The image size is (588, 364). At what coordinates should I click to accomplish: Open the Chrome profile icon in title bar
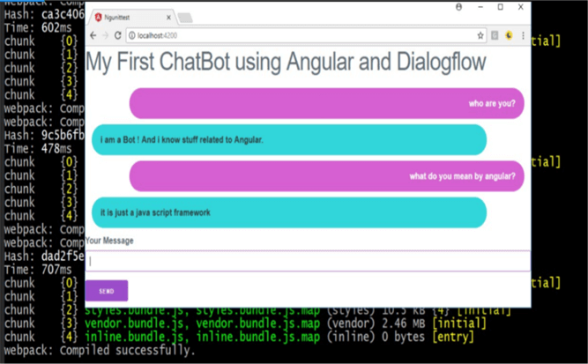click(458, 7)
